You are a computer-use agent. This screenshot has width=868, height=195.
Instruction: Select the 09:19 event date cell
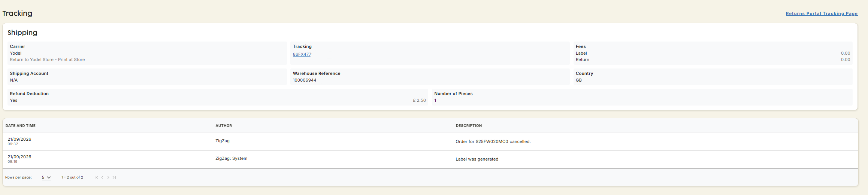pyautogui.click(x=19, y=159)
